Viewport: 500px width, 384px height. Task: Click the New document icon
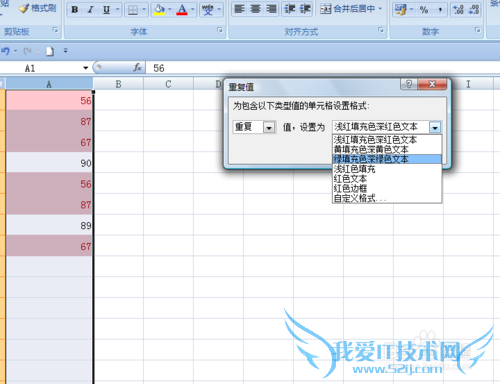point(50,51)
